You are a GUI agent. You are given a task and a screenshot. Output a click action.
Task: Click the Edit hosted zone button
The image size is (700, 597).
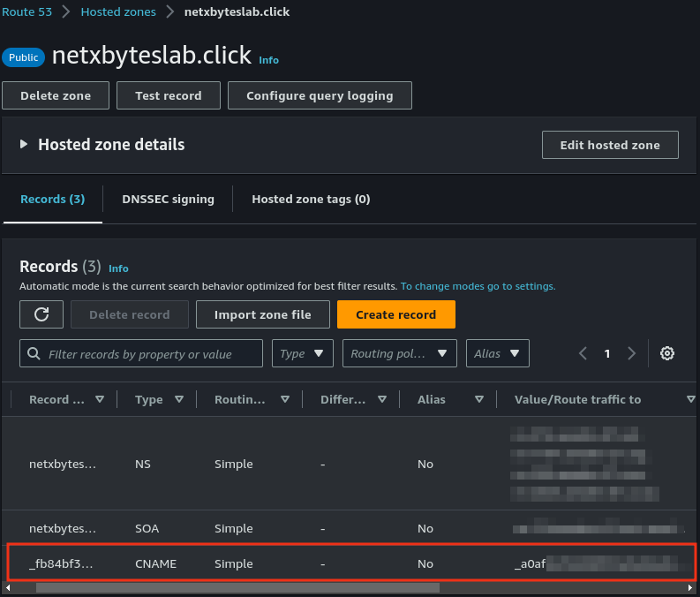[609, 145]
